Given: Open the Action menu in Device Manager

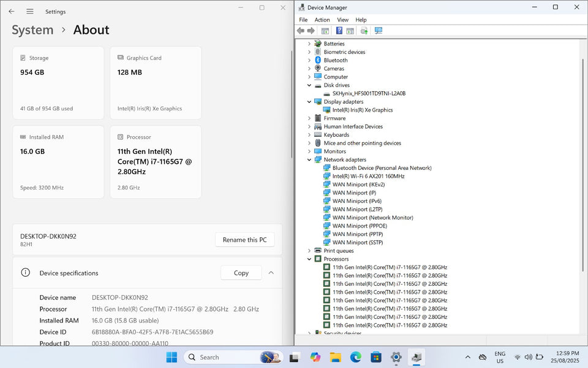Looking at the screenshot, I should [322, 20].
